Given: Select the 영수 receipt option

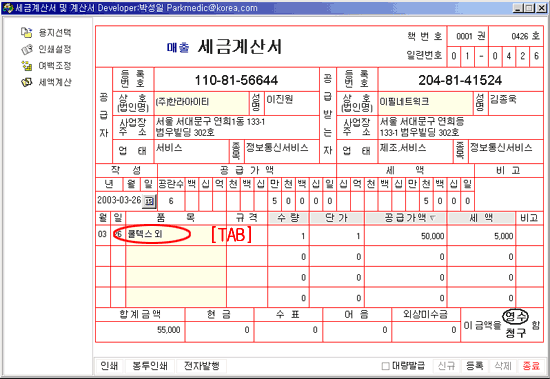Looking at the screenshot, I should point(515,317).
